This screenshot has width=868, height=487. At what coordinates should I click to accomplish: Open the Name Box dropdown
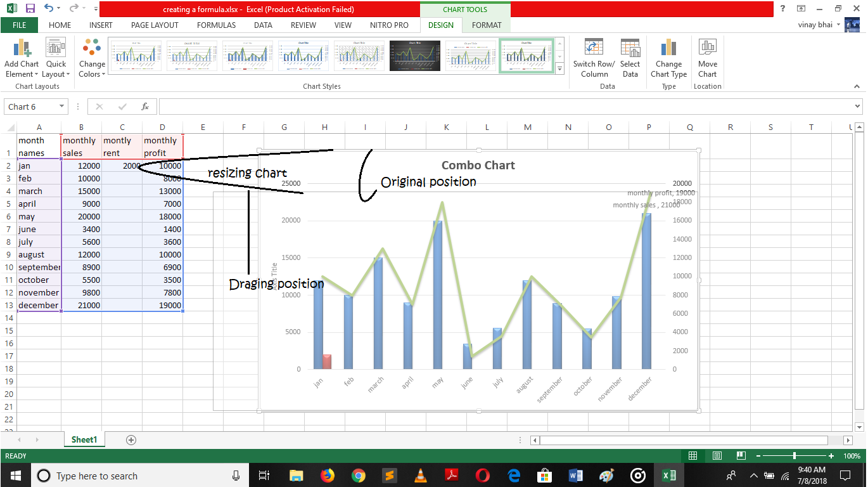pyautogui.click(x=61, y=107)
